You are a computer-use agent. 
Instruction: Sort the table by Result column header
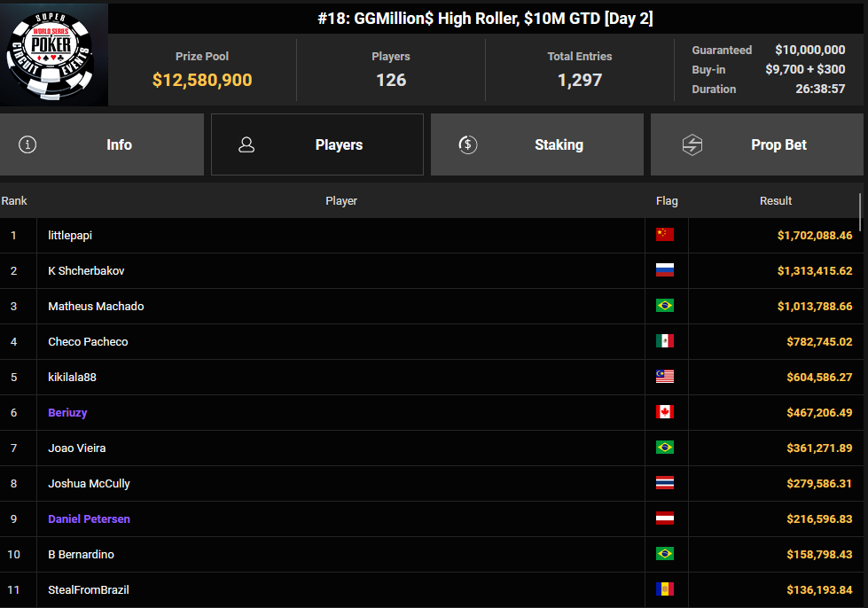[775, 201]
